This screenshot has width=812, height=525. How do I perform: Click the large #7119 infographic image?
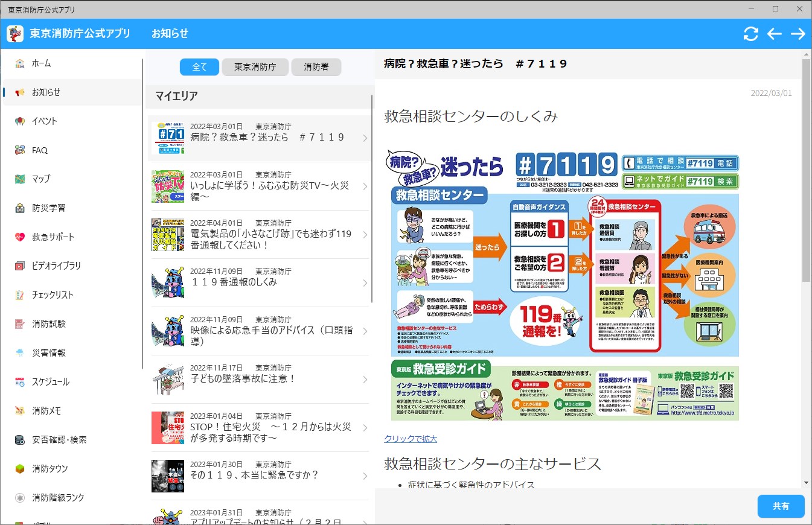coord(561,284)
